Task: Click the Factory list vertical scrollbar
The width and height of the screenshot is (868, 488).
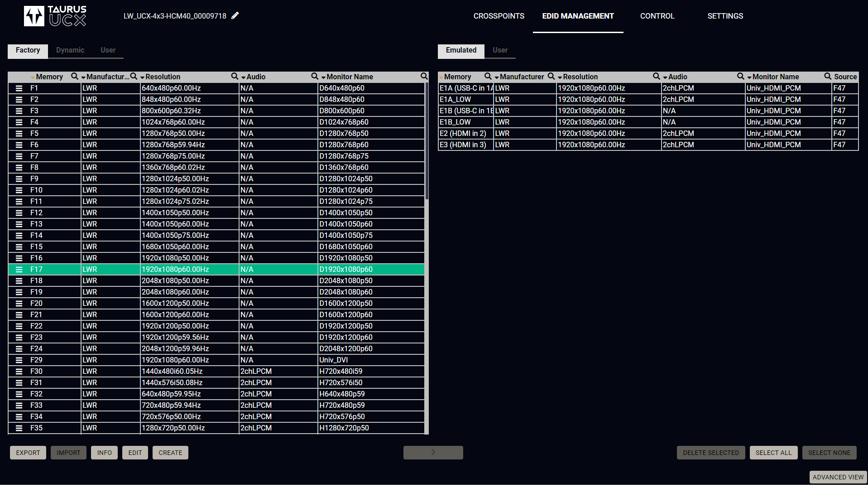Action: 427,141
